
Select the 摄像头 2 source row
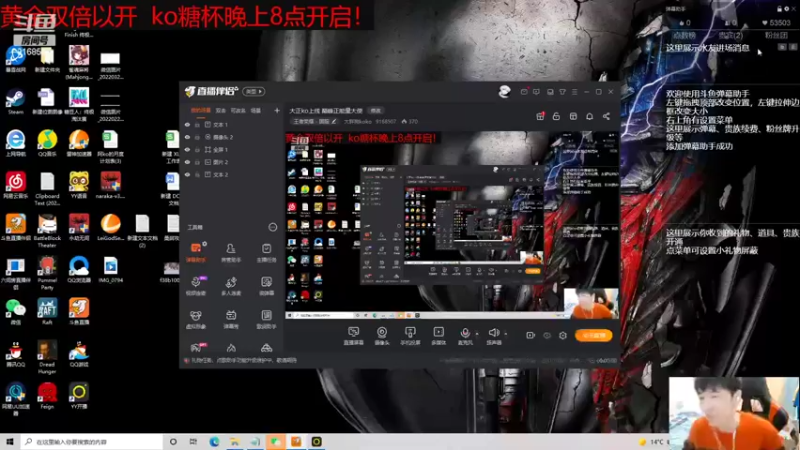click(x=232, y=137)
